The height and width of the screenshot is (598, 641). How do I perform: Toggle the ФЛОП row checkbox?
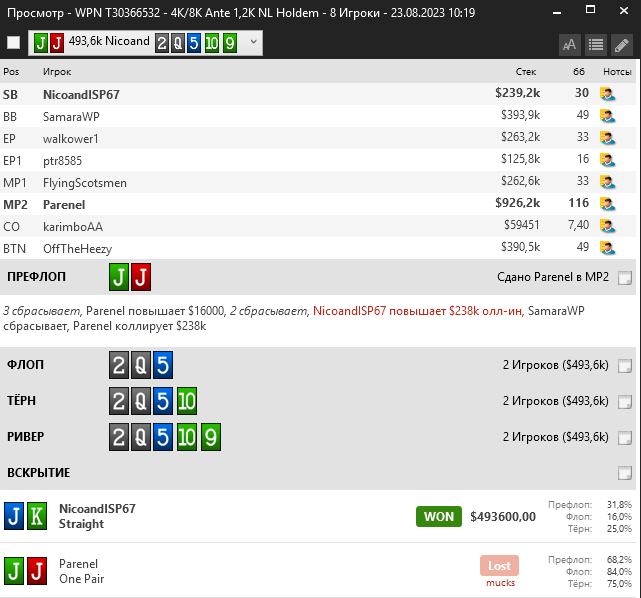click(x=625, y=366)
